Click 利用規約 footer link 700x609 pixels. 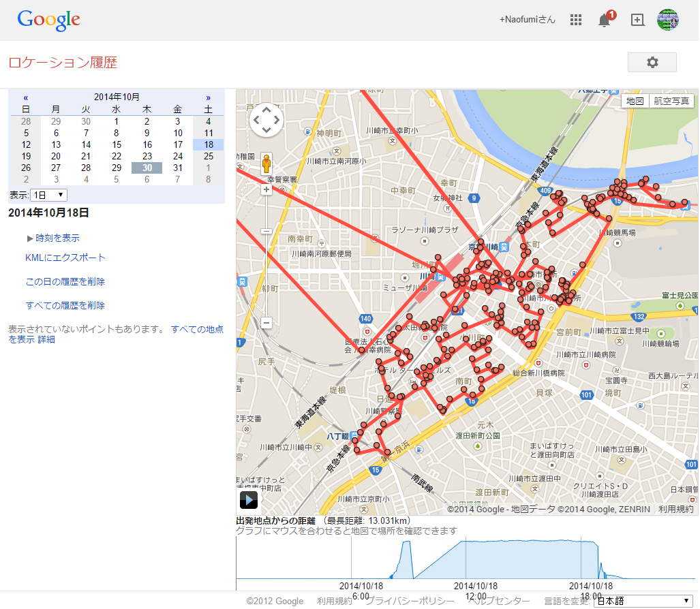tap(335, 601)
